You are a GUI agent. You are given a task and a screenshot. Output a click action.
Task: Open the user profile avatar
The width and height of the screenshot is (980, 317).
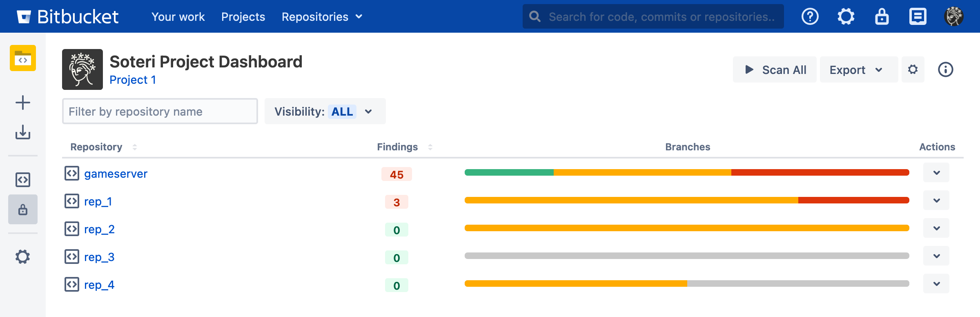point(953,17)
